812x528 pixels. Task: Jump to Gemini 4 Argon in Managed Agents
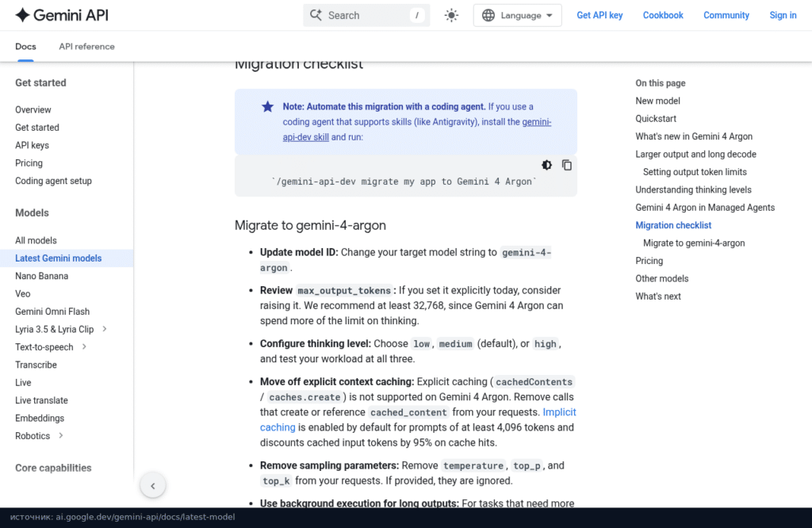705,207
